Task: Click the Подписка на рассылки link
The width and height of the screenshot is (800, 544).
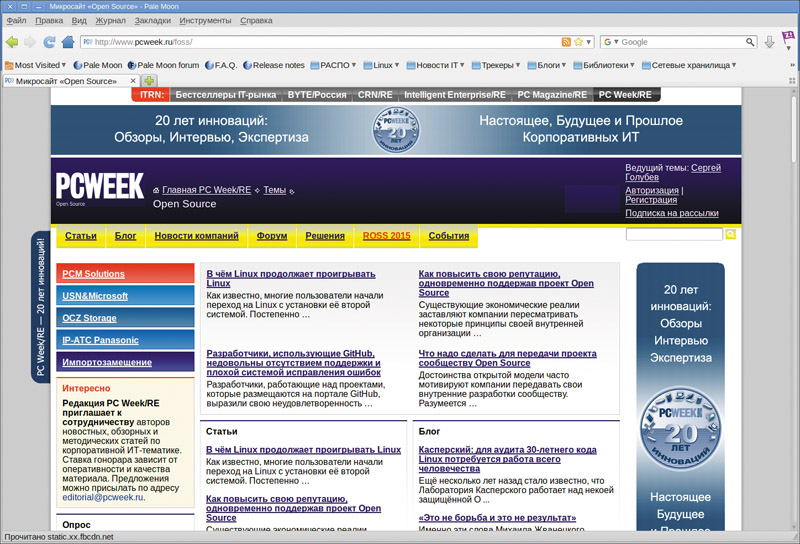Action: pyautogui.click(x=672, y=213)
